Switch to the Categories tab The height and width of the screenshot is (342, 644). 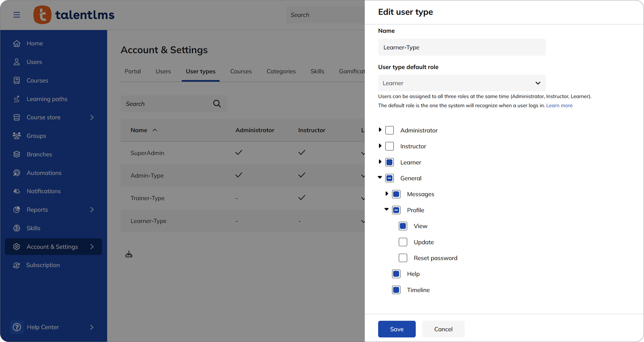point(281,71)
